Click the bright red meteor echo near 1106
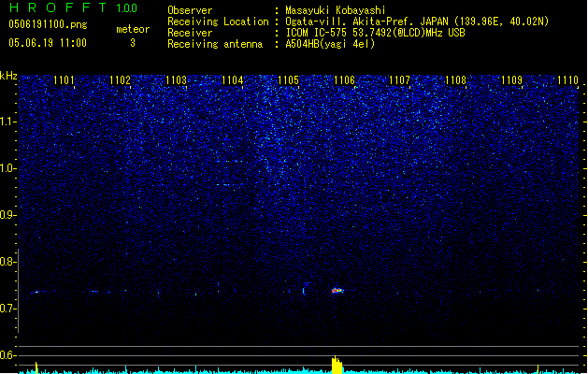588x374 pixels. 337,291
